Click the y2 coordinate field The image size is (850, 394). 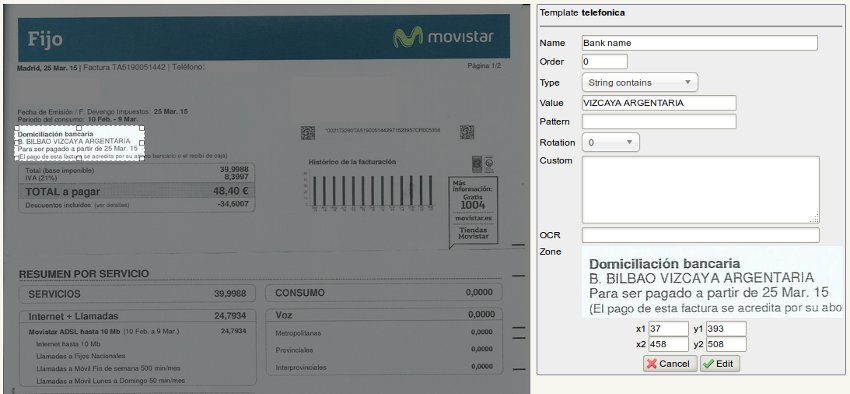(x=726, y=345)
